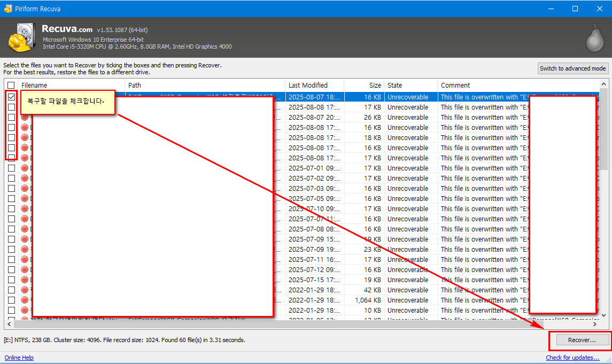Viewport: 612px width, 364px height.
Task: Click 'Unrecoverable' state in 2025-07-11 row
Action: [x=408, y=259]
